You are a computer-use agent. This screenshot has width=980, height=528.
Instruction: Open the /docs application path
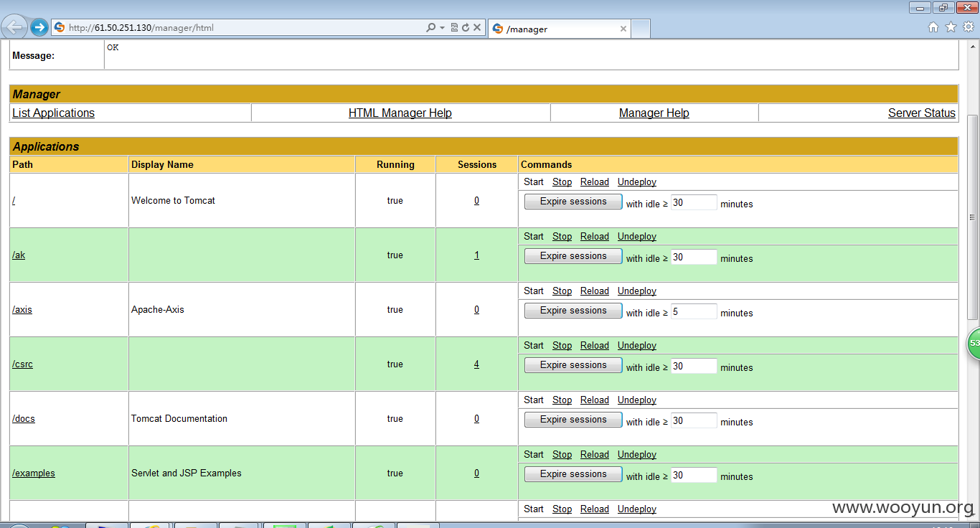click(24, 419)
